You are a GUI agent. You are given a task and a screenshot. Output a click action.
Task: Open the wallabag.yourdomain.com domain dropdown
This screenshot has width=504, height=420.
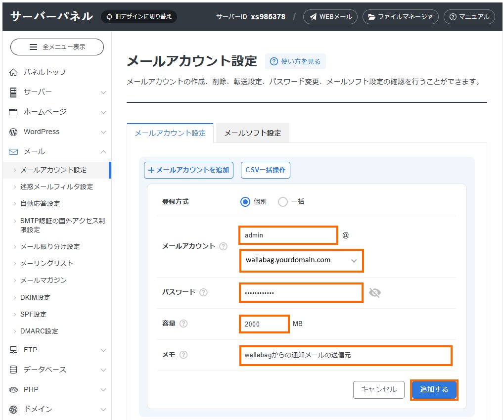point(302,261)
